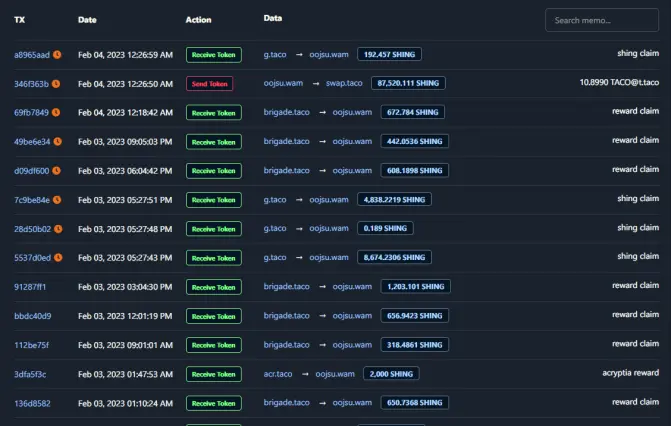Open transaction 136d8582
This screenshot has width=671, height=426.
[x=32, y=403]
